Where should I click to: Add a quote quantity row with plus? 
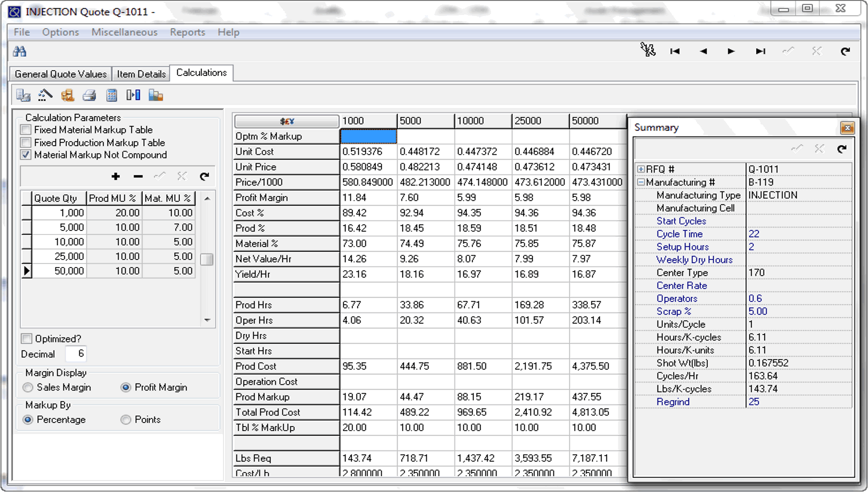tap(115, 176)
